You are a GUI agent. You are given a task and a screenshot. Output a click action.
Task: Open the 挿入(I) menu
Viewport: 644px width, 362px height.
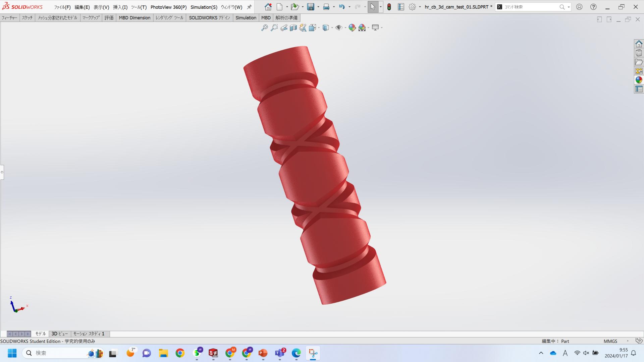coord(120,7)
